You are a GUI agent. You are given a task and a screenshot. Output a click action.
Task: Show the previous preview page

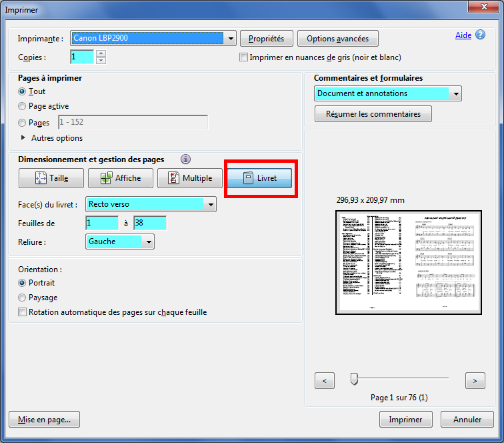tap(324, 381)
